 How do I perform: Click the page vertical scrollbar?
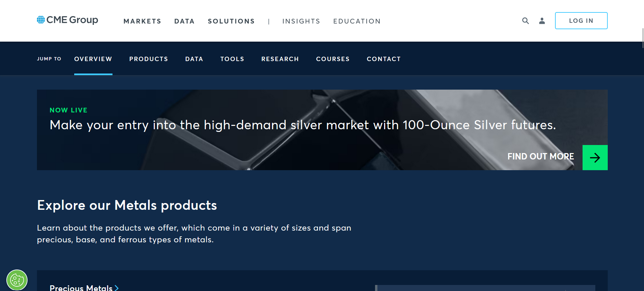click(x=643, y=38)
